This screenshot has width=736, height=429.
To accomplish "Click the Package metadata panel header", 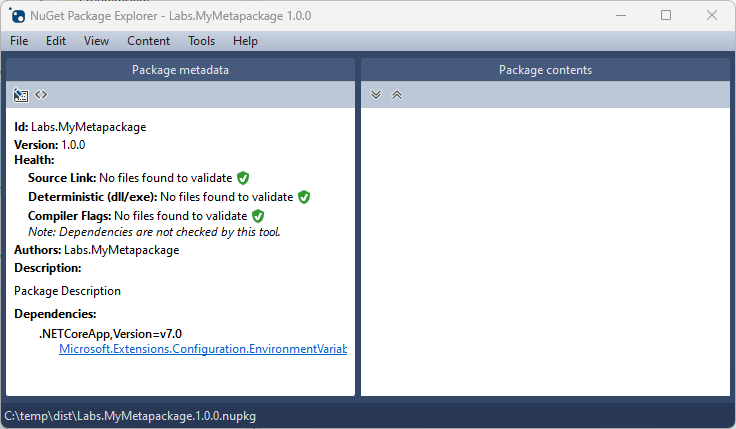I will pos(180,70).
